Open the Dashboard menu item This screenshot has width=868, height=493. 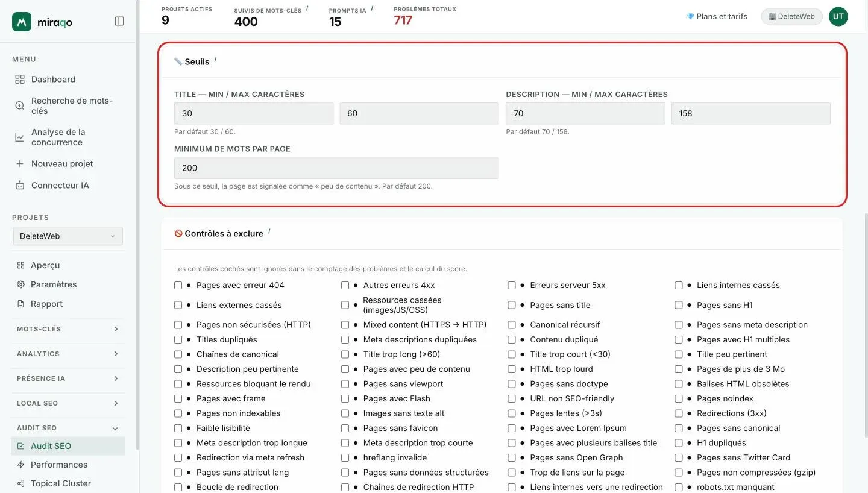tap(68, 79)
